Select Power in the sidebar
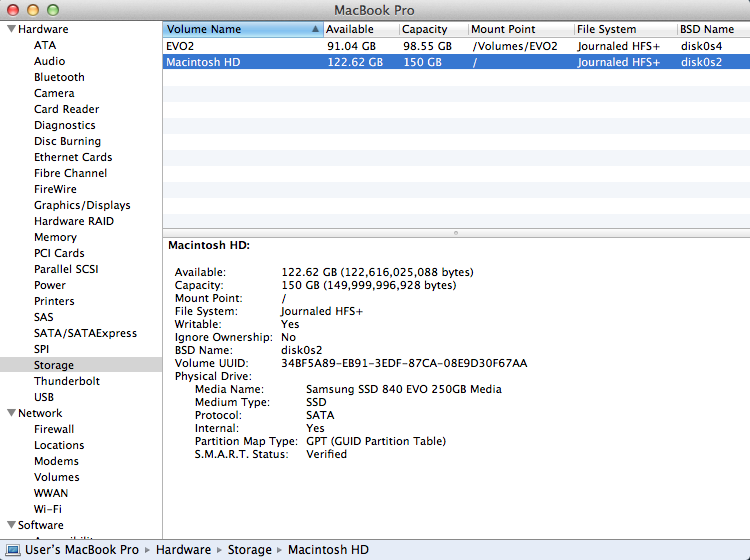 click(50, 285)
